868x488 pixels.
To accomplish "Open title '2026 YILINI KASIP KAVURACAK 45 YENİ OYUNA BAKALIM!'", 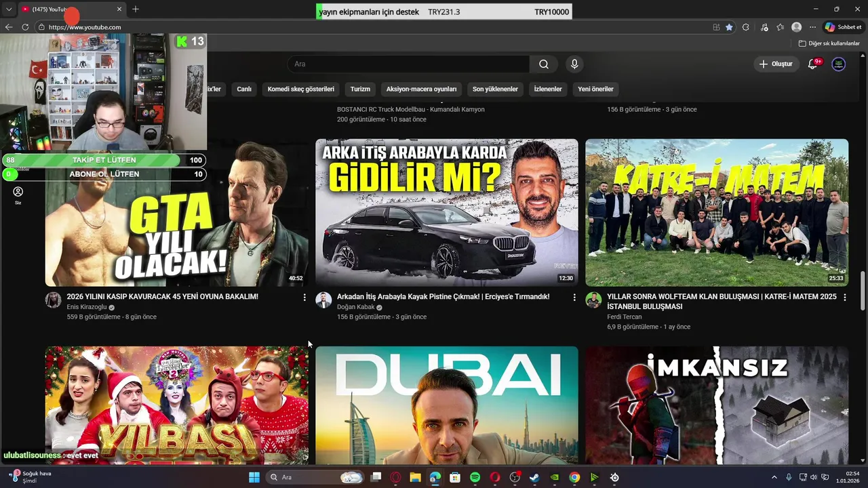I will [162, 297].
